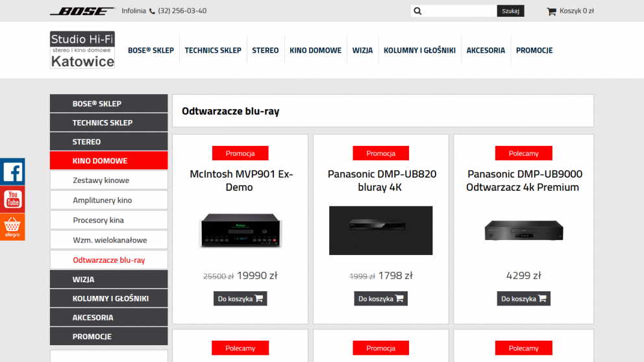644x362 pixels.
Task: Select TECHNICS SKLEP in left sidebar
Action: (109, 123)
